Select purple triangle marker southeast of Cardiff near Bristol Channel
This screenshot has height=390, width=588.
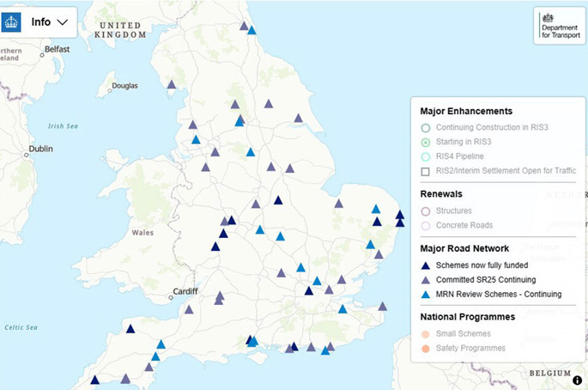pos(189,309)
